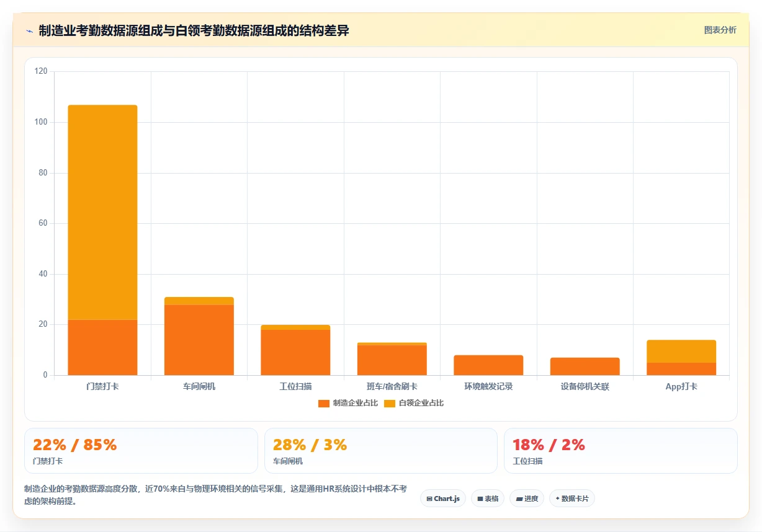The width and height of the screenshot is (762, 532).
Task: Click the chart title text
Action: point(194,30)
